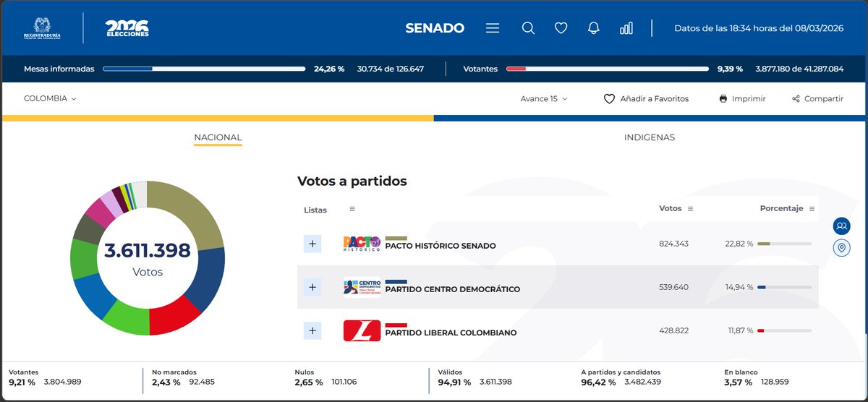Click the heart icon beside Añadir a Favoritos
868x402 pixels.
[x=609, y=98]
